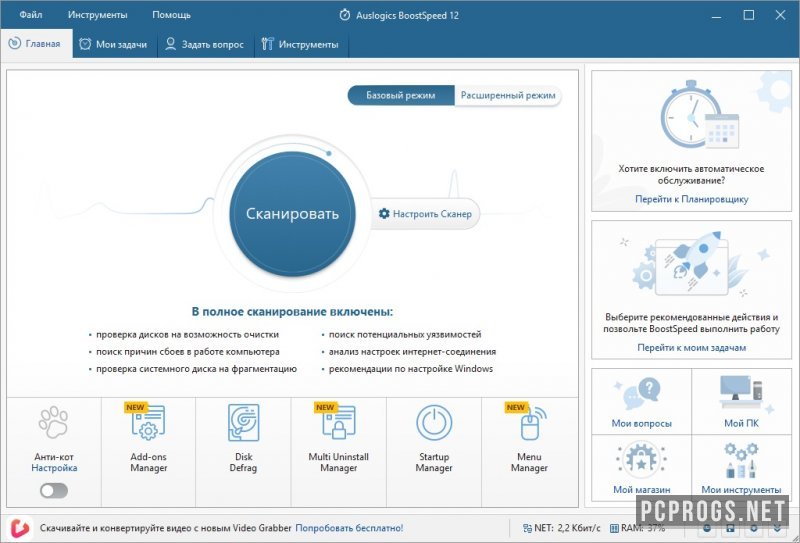Open Настроить Сканер settings
Image resolution: width=800 pixels, height=543 pixels.
(425, 214)
